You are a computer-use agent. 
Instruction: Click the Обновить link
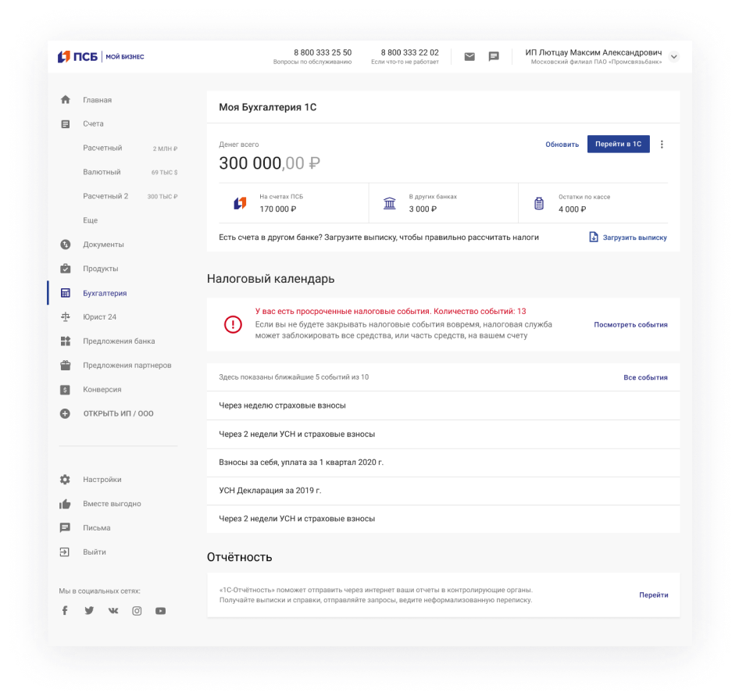pyautogui.click(x=562, y=145)
